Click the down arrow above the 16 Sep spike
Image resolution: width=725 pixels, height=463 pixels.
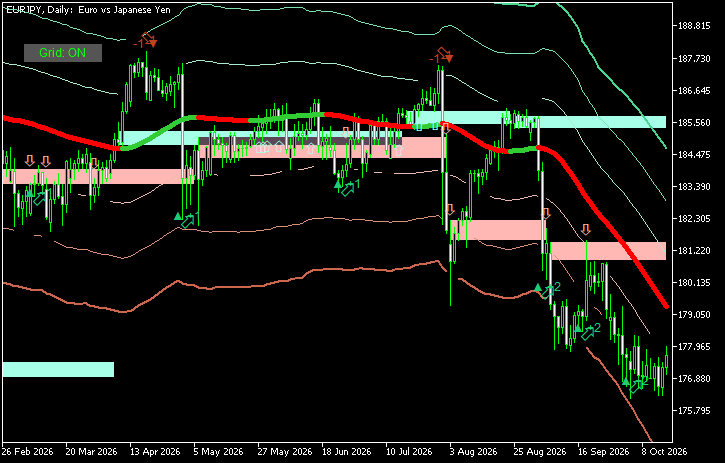[586, 229]
